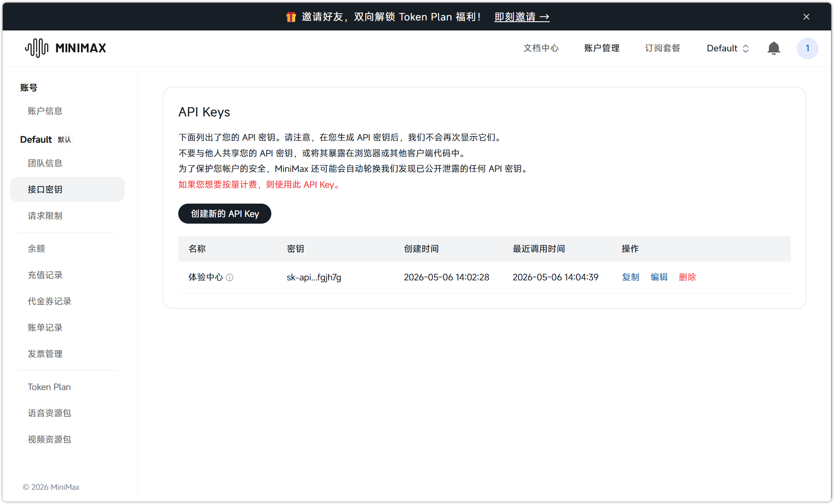Click the 默认 tag beside Default
The image size is (834, 504).
coord(64,140)
